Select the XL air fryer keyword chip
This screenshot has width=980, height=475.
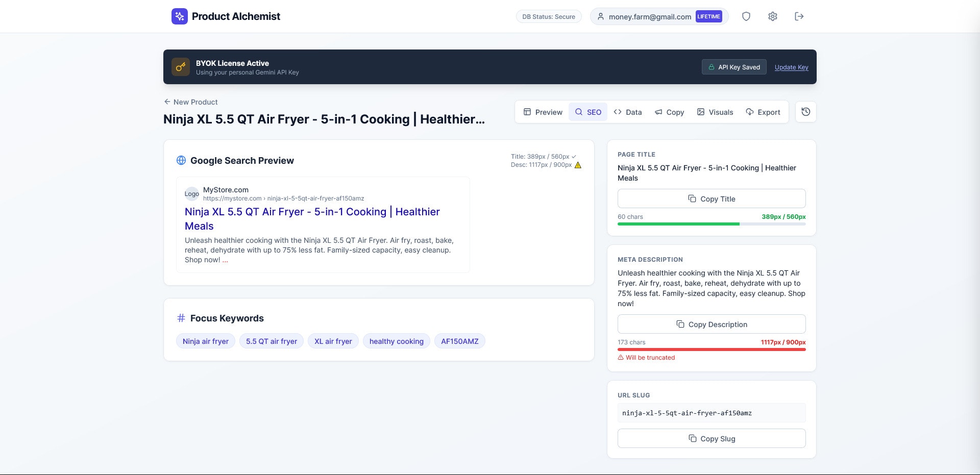333,341
